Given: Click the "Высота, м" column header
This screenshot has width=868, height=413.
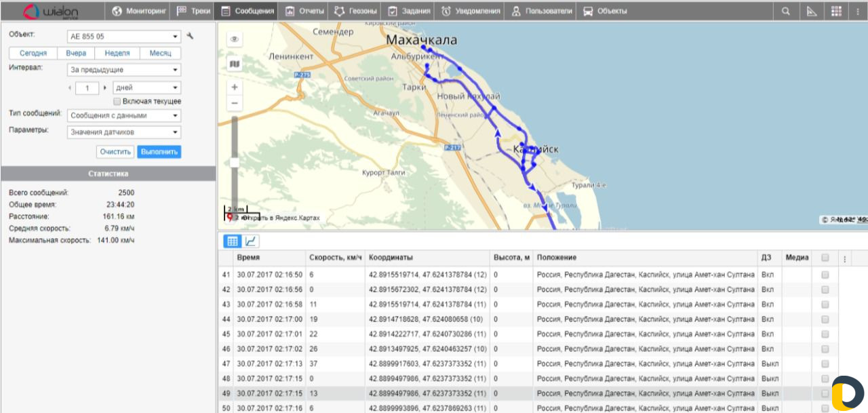Looking at the screenshot, I should 511,258.
